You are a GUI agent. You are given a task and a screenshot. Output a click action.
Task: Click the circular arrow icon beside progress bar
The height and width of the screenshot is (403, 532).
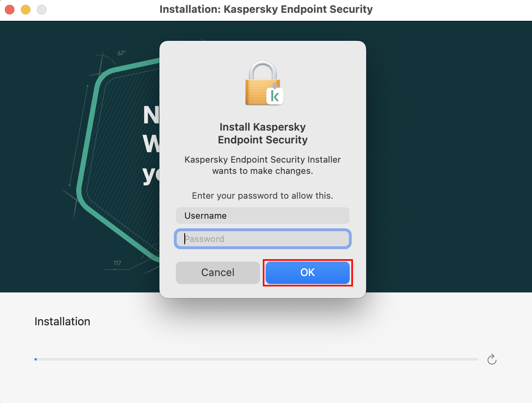click(492, 359)
